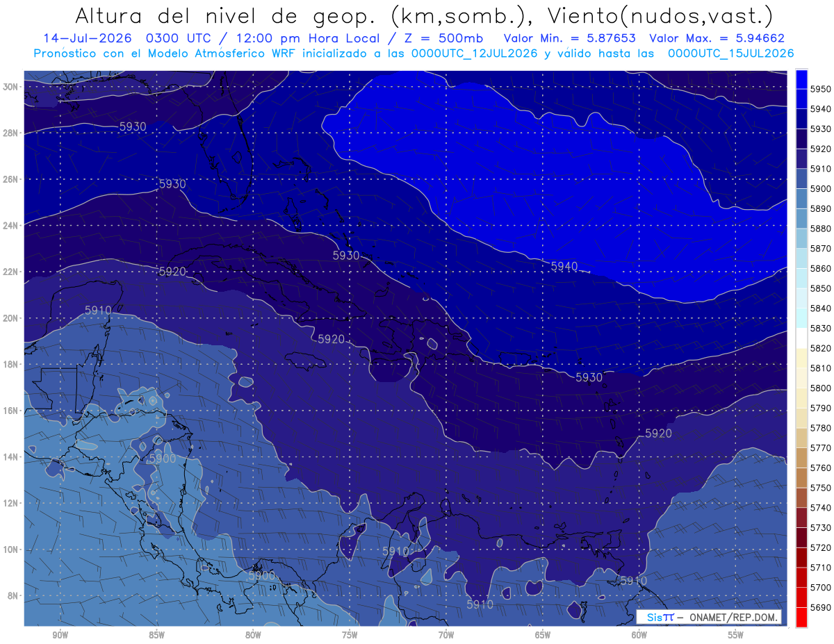Viewport: 834px width, 644px height.
Task: Select the date text '14-Jul-2026'
Action: click(x=88, y=38)
